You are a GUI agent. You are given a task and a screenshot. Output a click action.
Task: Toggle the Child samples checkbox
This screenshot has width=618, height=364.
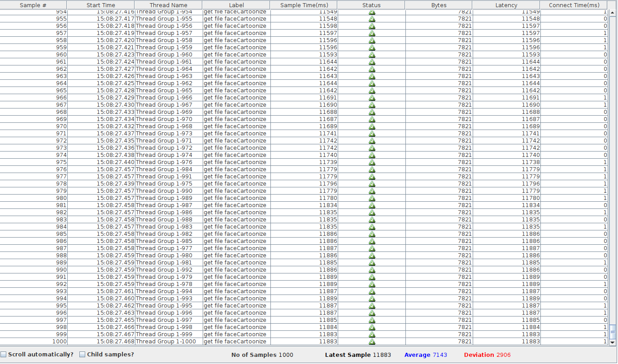pos(83,355)
